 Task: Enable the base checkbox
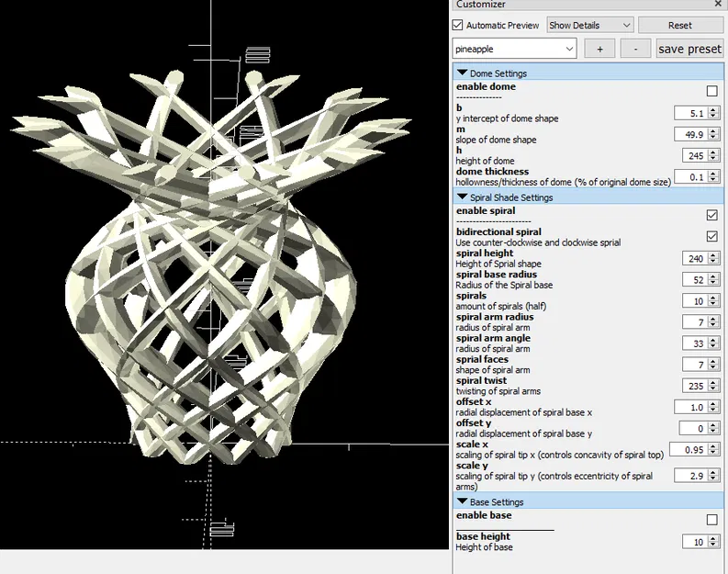pyautogui.click(x=711, y=519)
